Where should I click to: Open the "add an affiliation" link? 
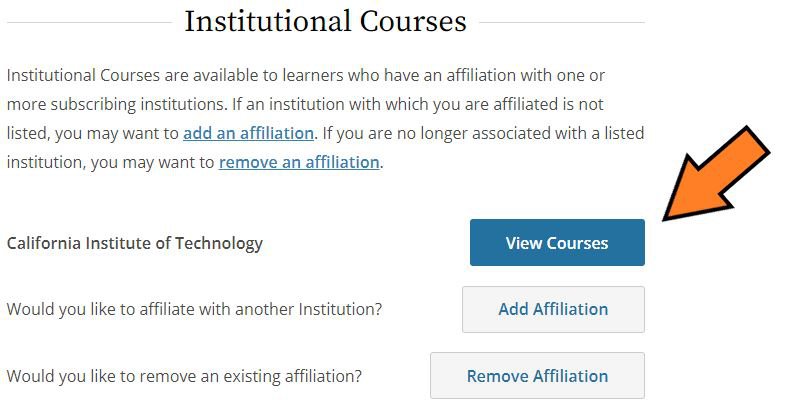pyautogui.click(x=248, y=133)
